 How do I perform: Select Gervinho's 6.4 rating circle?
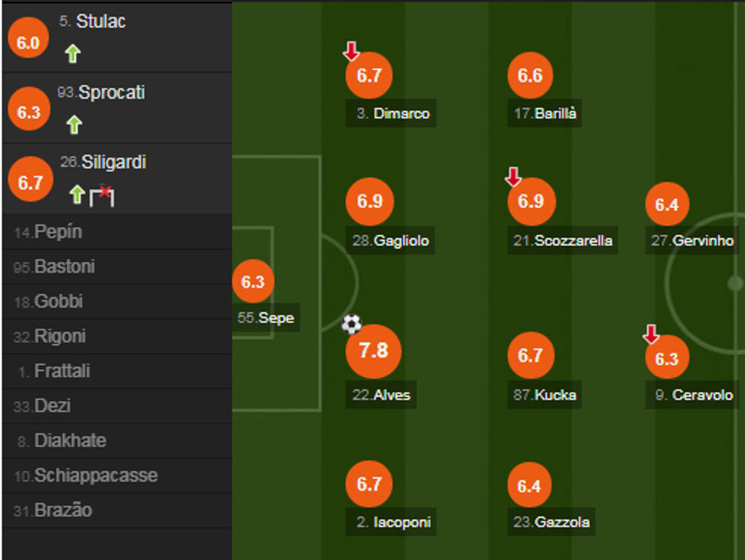coord(667,204)
